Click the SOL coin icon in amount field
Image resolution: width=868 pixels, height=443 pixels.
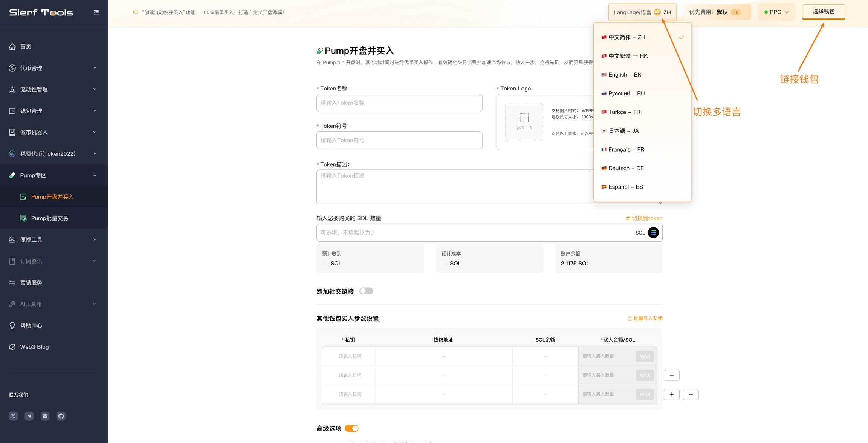click(x=653, y=233)
